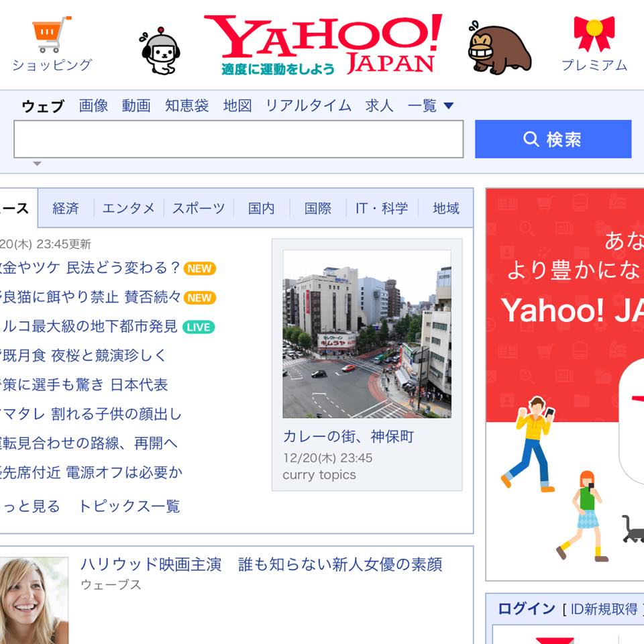Click the ショッピング label text
This screenshot has height=644, width=644.
point(52,65)
